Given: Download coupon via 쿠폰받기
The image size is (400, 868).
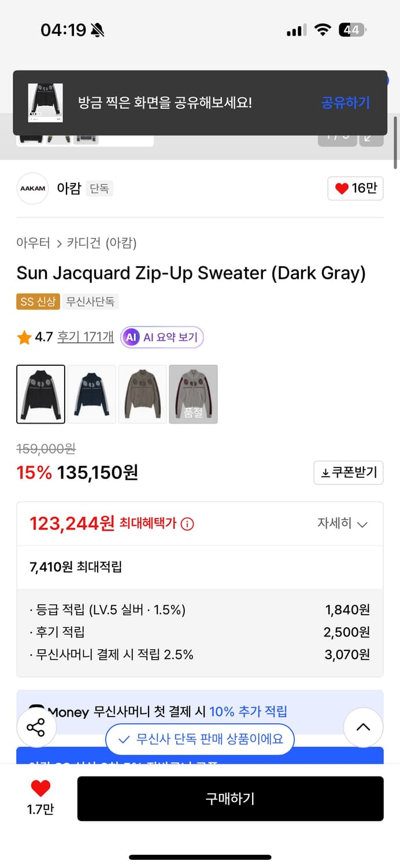Looking at the screenshot, I should tap(349, 473).
